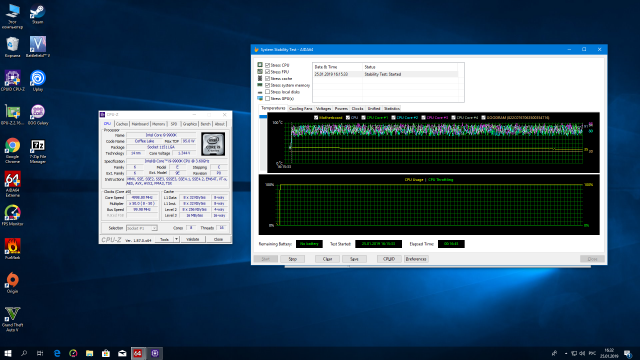Switch to AIDA64 taskbar button
The image size is (640, 360).
(138, 353)
